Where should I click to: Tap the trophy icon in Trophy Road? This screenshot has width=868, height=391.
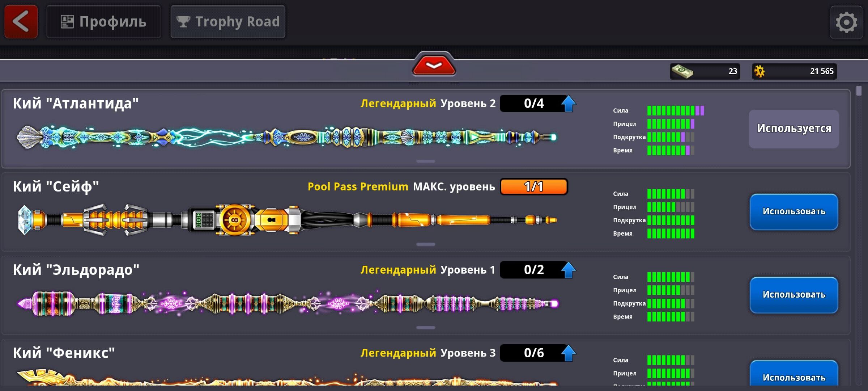(x=183, y=22)
